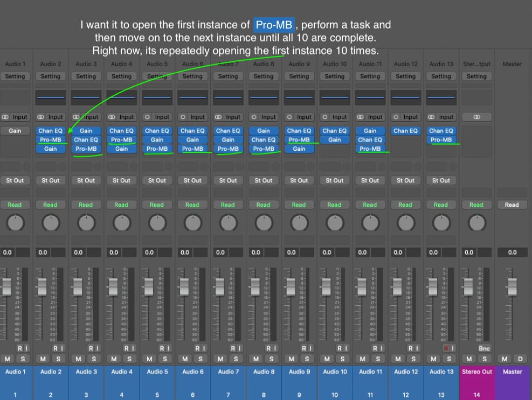Toggle input monitoring on Audio 6
The image size is (532, 400).
coord(204,348)
